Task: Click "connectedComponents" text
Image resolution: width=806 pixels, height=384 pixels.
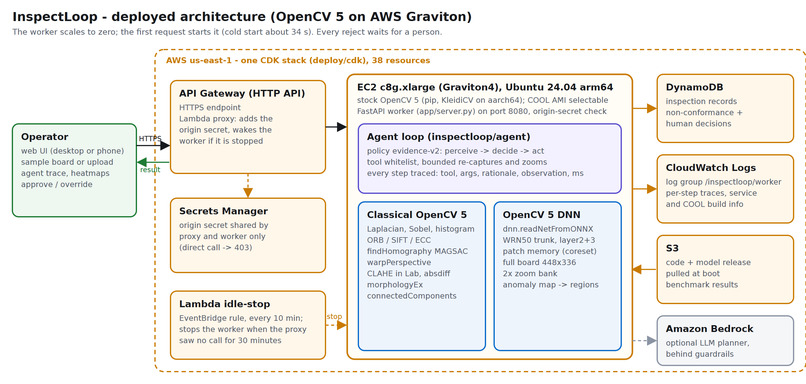Action: [411, 296]
